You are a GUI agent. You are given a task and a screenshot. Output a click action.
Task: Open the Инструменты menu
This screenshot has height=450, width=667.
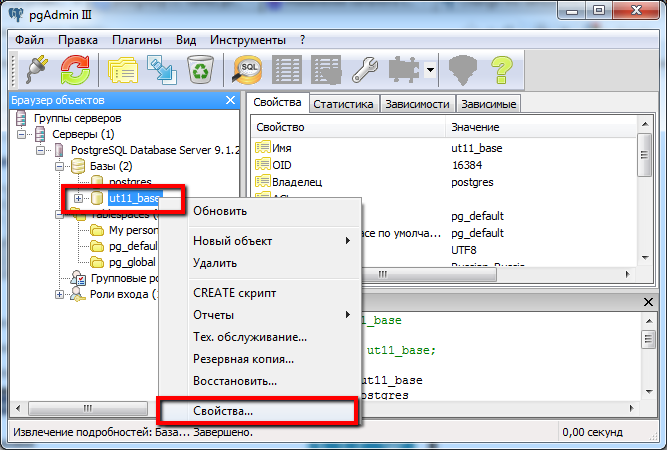[248, 40]
